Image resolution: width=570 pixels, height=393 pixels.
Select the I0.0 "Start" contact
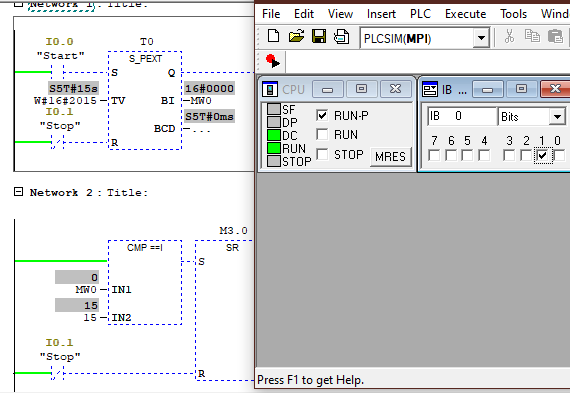[x=57, y=72]
